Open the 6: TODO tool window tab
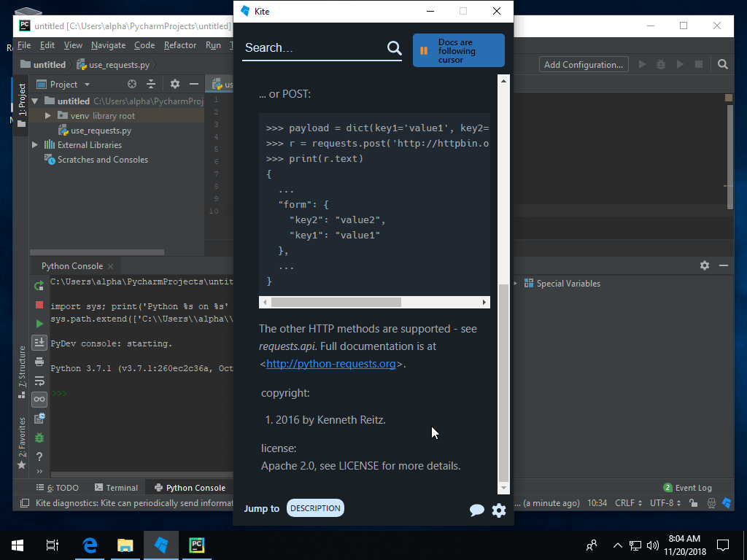The height and width of the screenshot is (560, 747). coord(58,488)
